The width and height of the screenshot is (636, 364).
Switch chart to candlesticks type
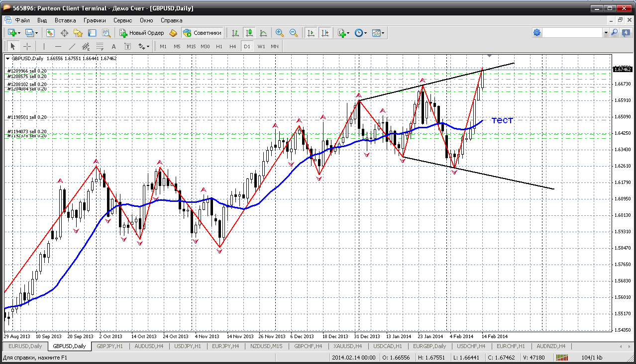coord(249,33)
